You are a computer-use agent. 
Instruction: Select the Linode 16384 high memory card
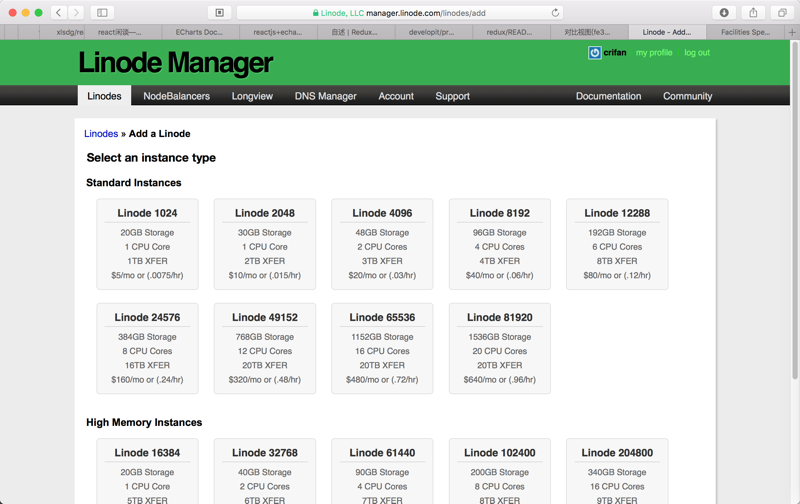(147, 471)
